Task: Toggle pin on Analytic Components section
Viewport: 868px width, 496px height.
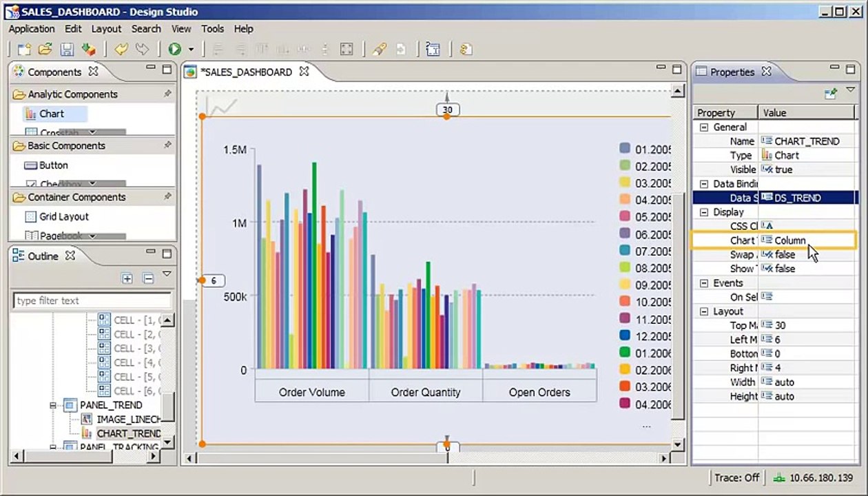Action: (167, 94)
